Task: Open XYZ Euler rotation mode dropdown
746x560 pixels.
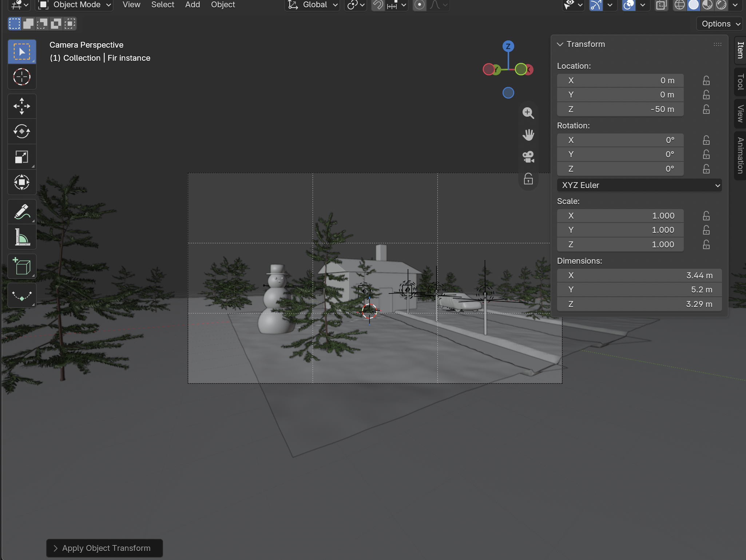Action: pyautogui.click(x=639, y=185)
